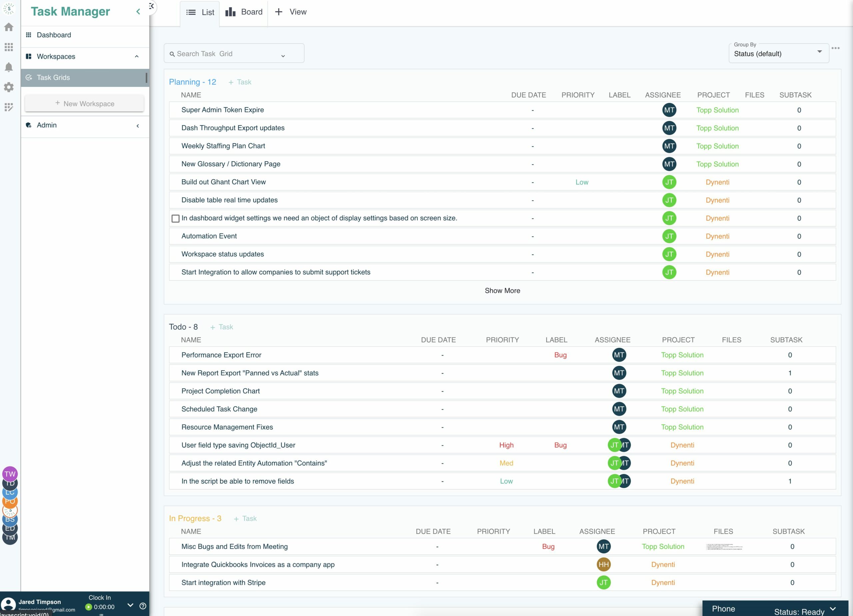Open the Group By Status dropdown
The width and height of the screenshot is (853, 616).
(779, 53)
